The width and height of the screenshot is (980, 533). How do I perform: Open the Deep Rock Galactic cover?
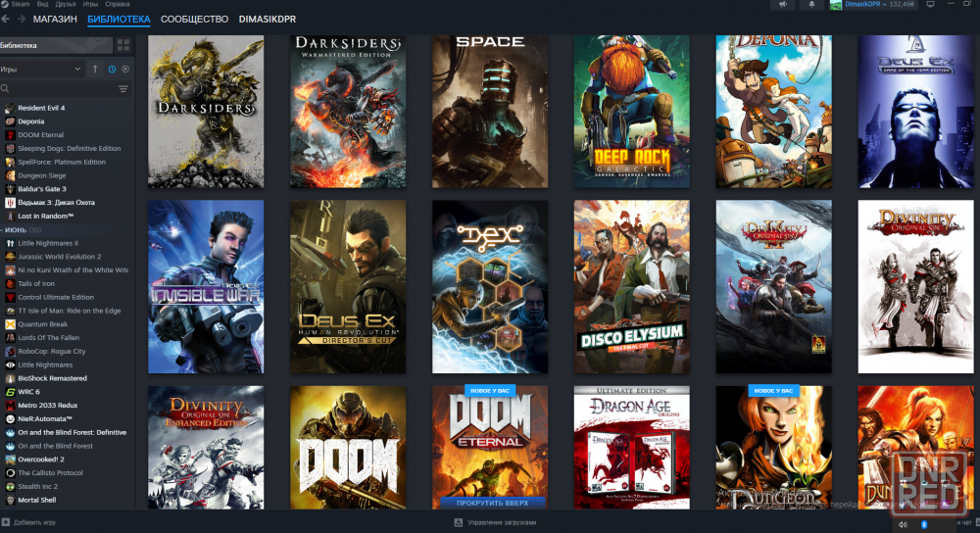(632, 112)
